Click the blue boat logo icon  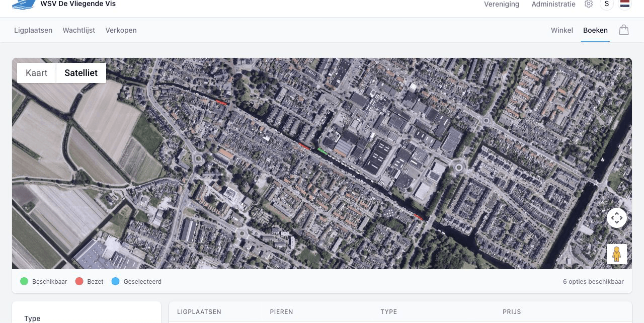[24, 5]
